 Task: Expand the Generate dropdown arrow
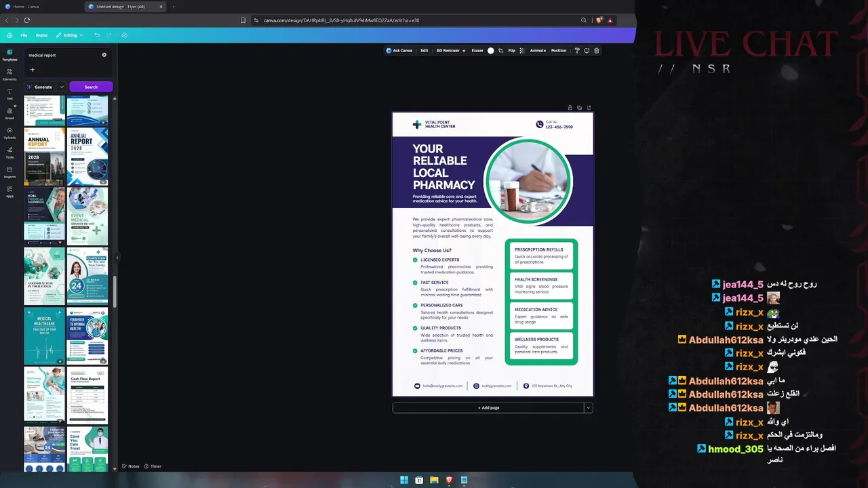[x=61, y=87]
